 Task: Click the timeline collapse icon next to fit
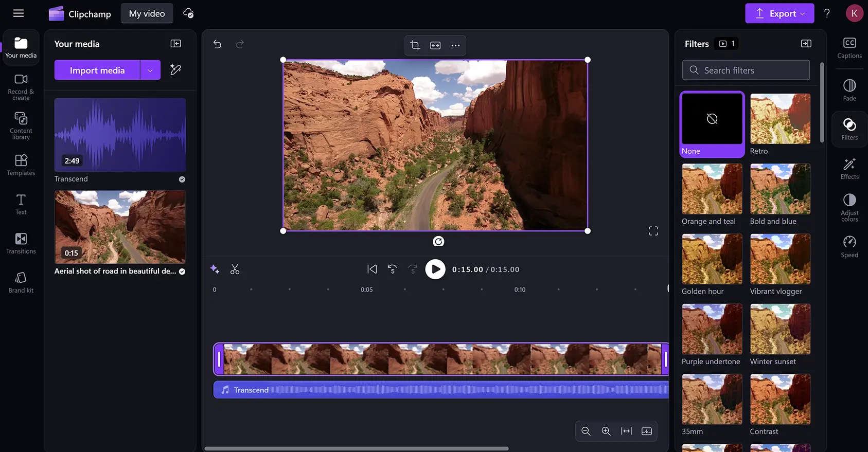(x=647, y=431)
